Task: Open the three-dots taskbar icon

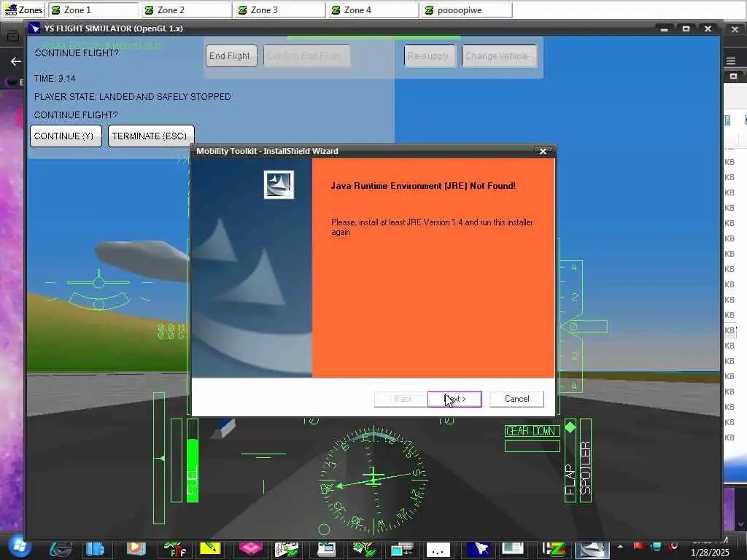Action: pyautogui.click(x=438, y=551)
